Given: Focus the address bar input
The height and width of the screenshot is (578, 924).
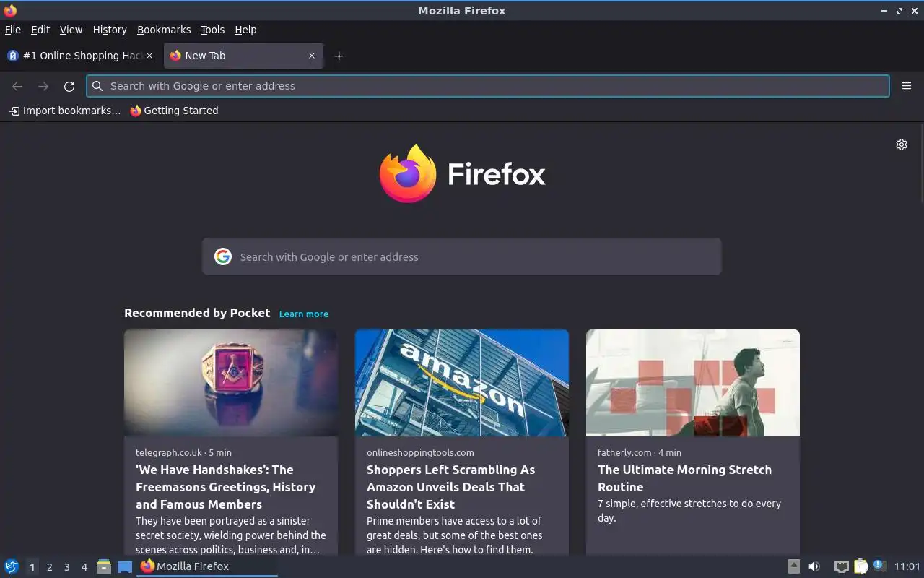Looking at the screenshot, I should pyautogui.click(x=488, y=86).
